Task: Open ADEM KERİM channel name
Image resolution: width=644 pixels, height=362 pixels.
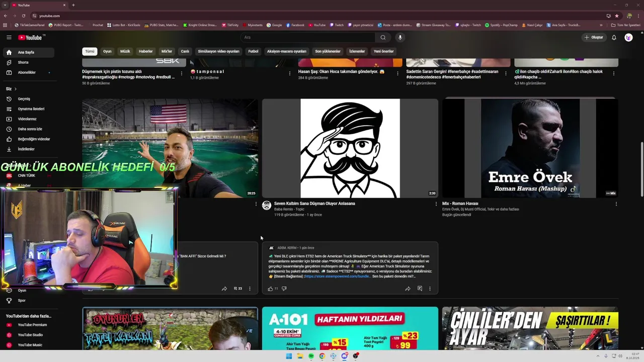Action: point(287,248)
